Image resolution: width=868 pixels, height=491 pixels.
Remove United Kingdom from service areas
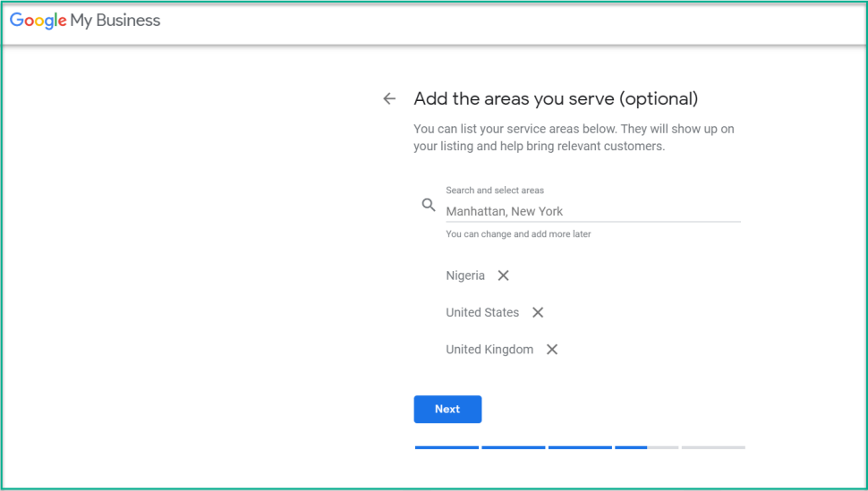coord(552,350)
